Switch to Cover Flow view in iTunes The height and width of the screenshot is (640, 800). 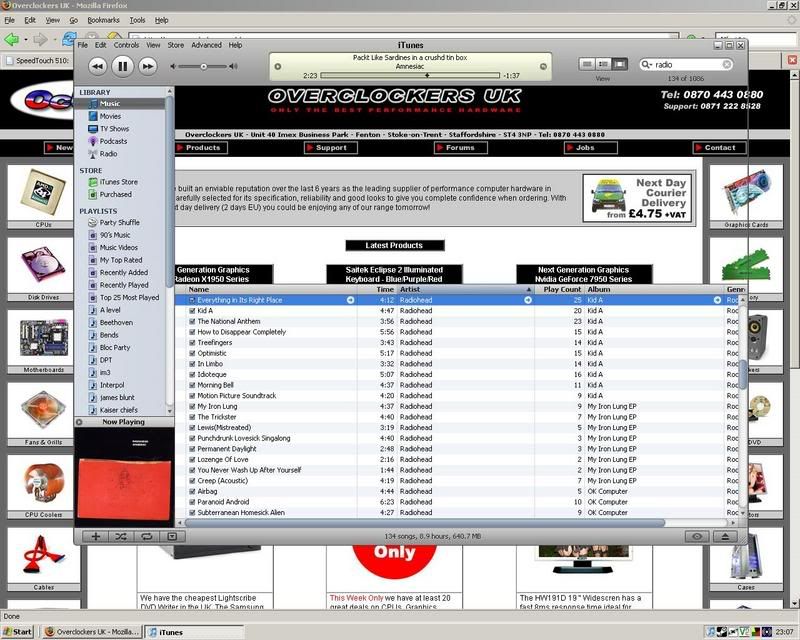619,64
